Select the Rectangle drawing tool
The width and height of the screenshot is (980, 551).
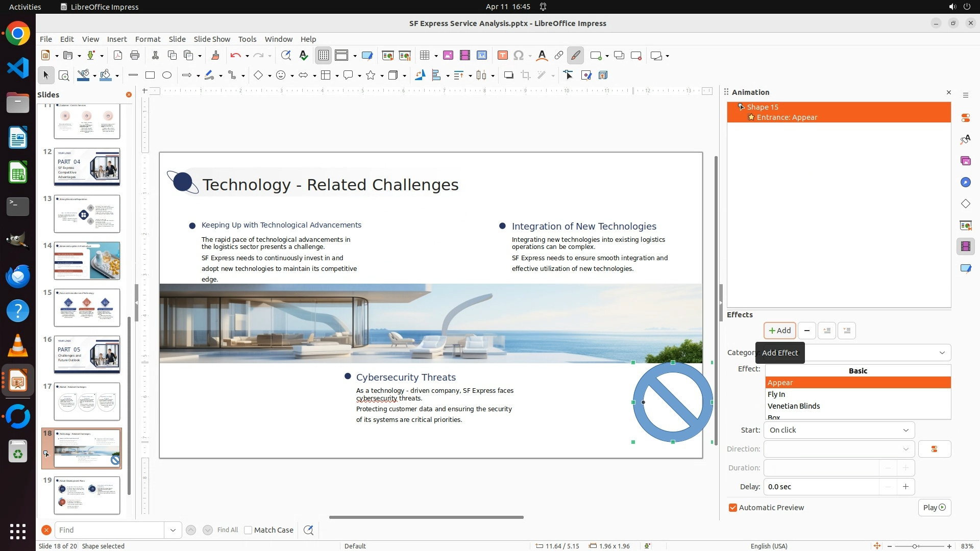[150, 76]
